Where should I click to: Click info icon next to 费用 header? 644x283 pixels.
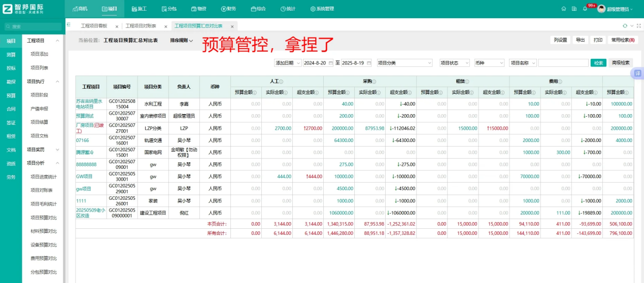pyautogui.click(x=560, y=82)
